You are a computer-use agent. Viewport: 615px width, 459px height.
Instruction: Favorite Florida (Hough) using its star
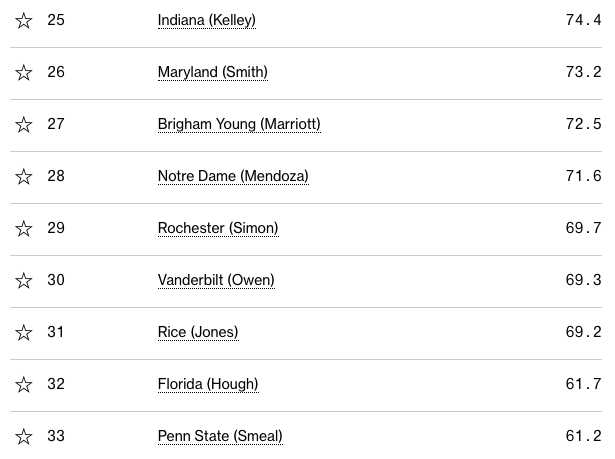pyautogui.click(x=24, y=385)
